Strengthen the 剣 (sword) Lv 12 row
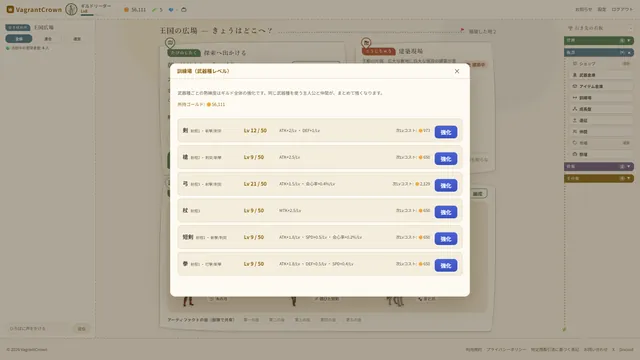Viewport: 640px width, 360px height. [x=446, y=132]
